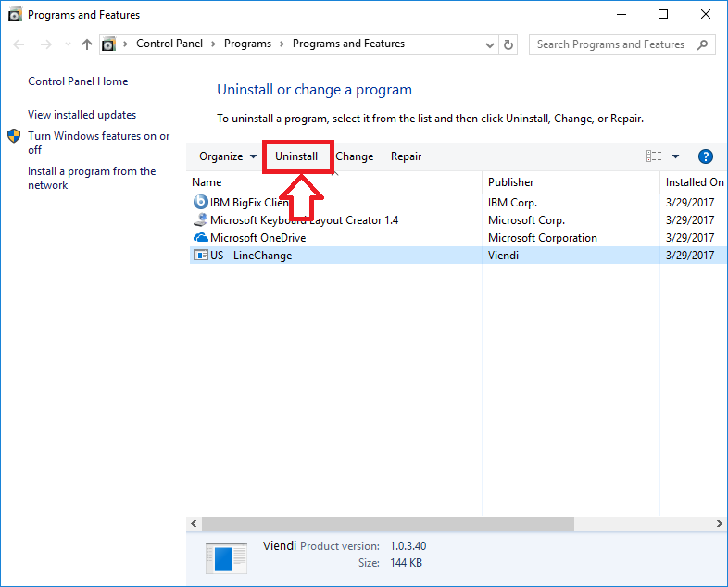Screen dimensions: 728x587
Task: Open the Organize dropdown menu
Action: tap(228, 156)
